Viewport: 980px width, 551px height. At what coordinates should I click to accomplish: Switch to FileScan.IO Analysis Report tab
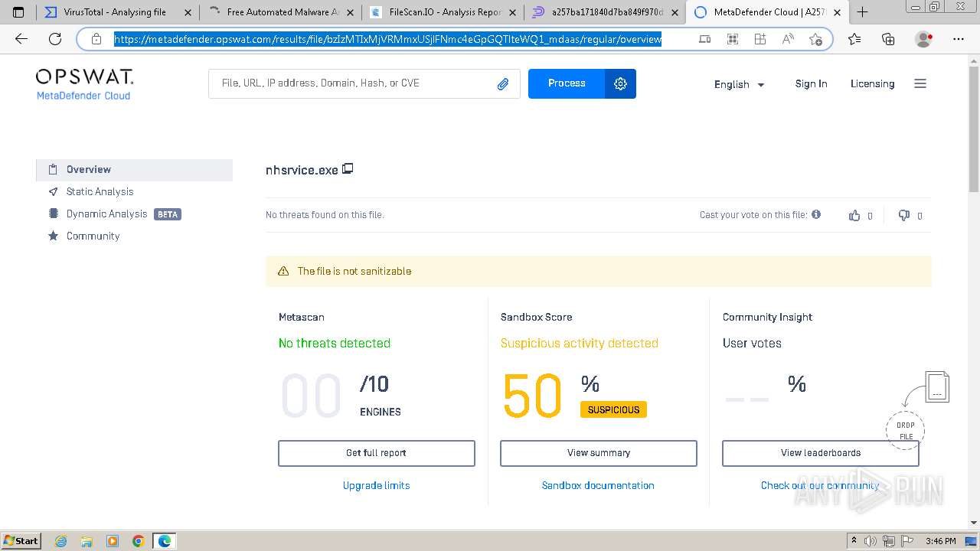point(444,12)
